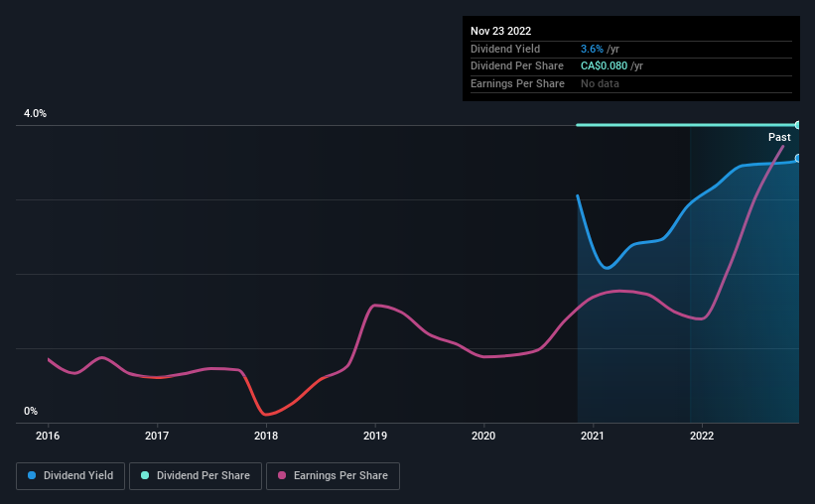Image resolution: width=815 pixels, height=504 pixels.
Task: Click the 'No data' earnings text in the tooltip
Action: click(602, 83)
